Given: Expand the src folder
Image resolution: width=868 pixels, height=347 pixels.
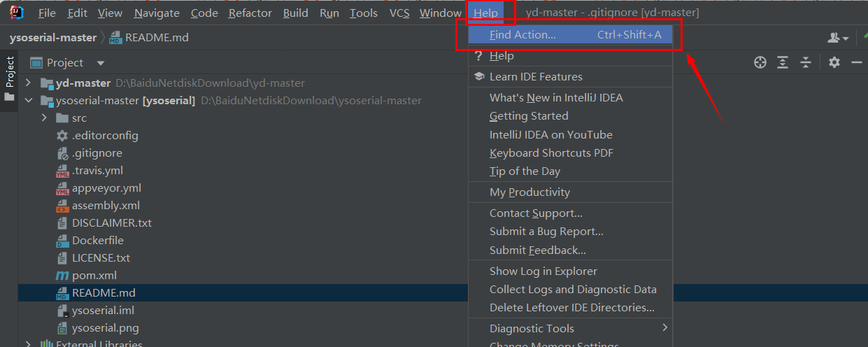Looking at the screenshot, I should click(45, 118).
